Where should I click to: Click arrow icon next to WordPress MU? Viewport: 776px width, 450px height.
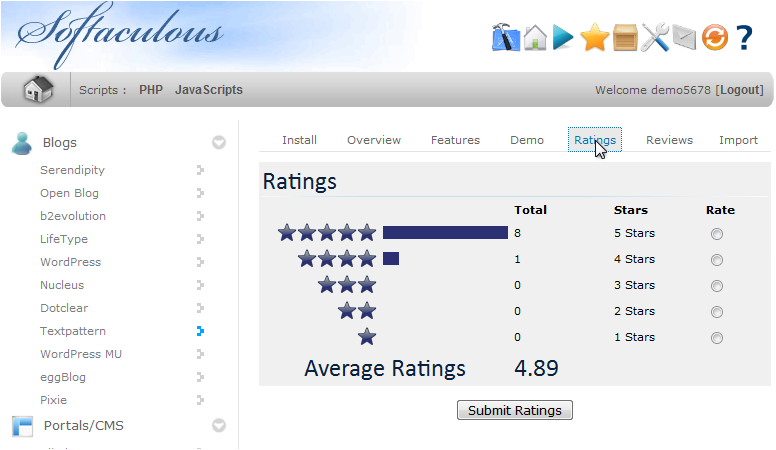200,354
